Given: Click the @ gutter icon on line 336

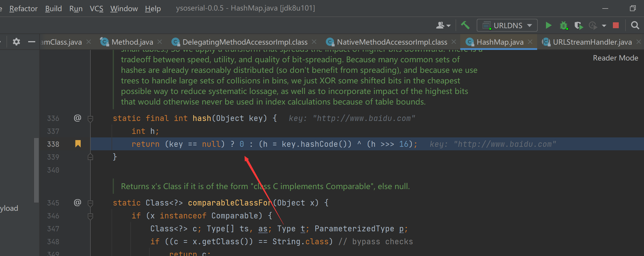Looking at the screenshot, I should pyautogui.click(x=77, y=118).
